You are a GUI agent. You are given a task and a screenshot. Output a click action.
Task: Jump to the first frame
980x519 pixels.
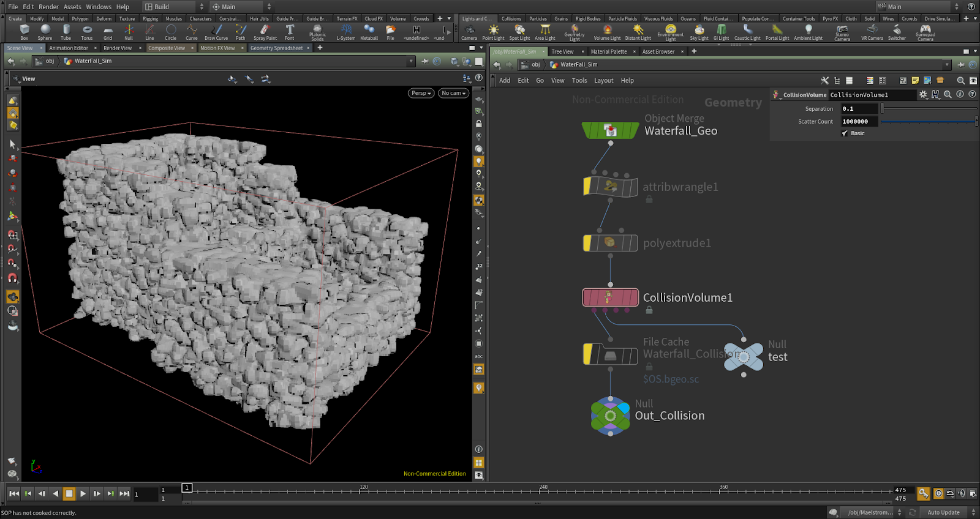point(13,493)
